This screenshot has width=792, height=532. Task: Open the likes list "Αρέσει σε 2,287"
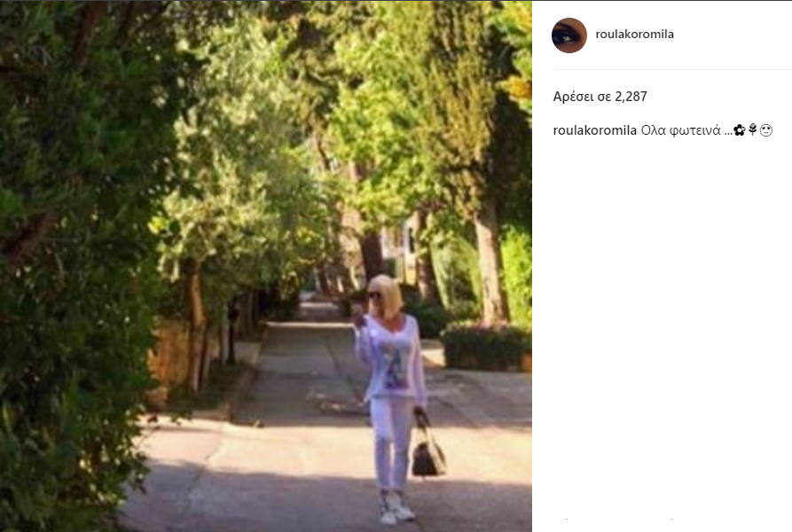tap(600, 97)
